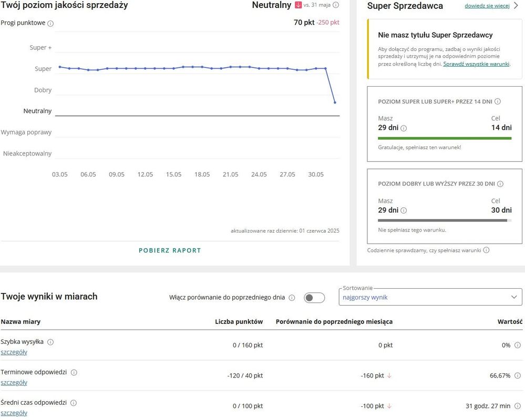
Task: Click info icon next to Szybka wysyłka
Action: (x=50, y=342)
